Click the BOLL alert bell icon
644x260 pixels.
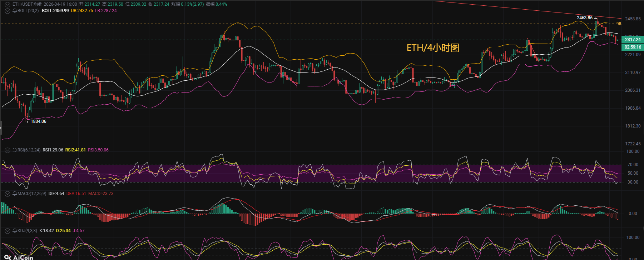[x=15, y=11]
